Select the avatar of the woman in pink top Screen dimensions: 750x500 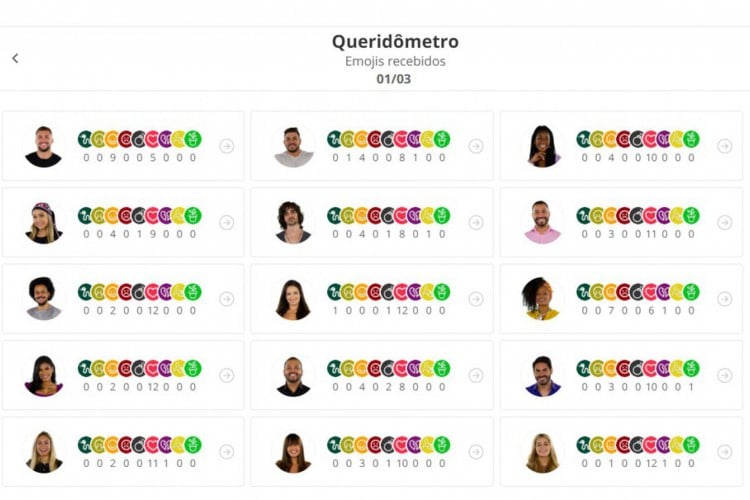(43, 375)
